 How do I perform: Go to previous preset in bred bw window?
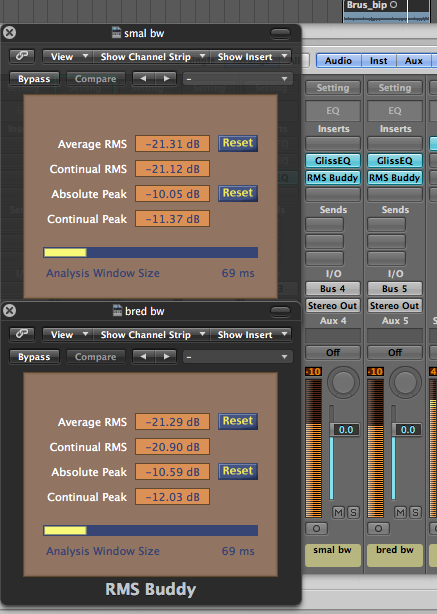(144, 357)
